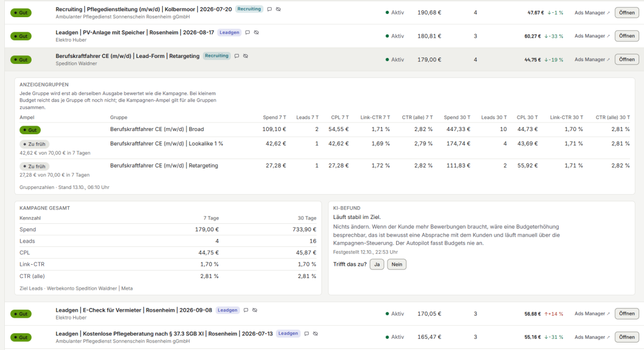Toggle hide icon for Berufskraftfahrer Lead-Form Retargeting
The width and height of the screenshot is (644, 350).
[x=245, y=56]
